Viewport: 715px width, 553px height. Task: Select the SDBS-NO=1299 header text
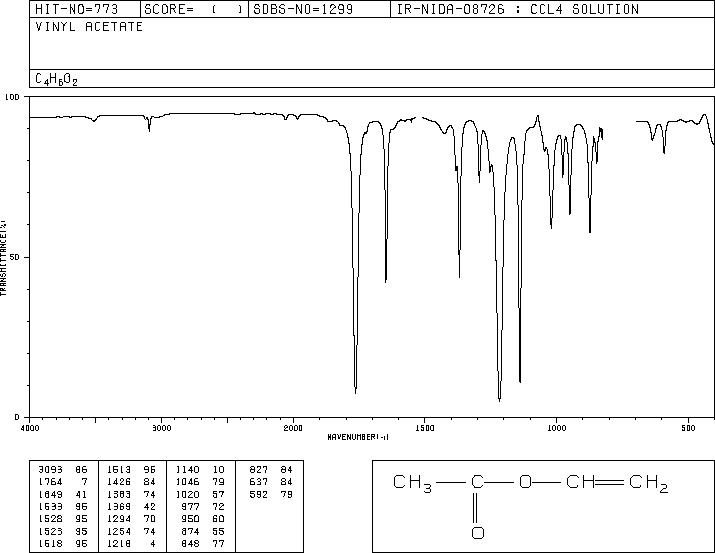(x=303, y=9)
